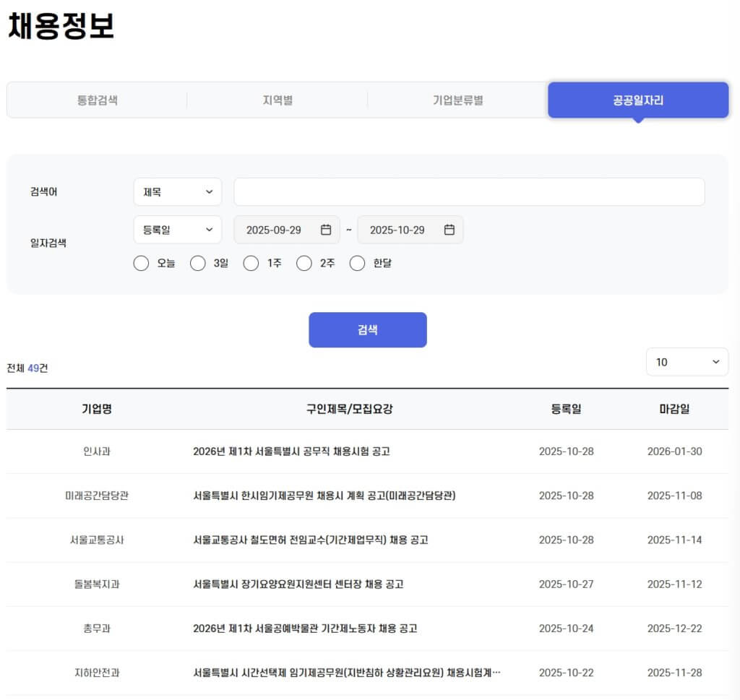Switch to the 기업분류별 tab

click(x=457, y=100)
